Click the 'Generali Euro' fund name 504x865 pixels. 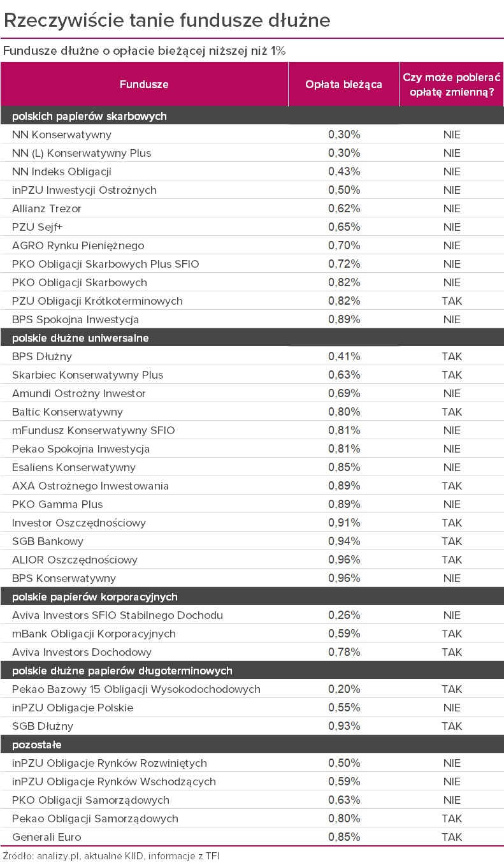47,837
